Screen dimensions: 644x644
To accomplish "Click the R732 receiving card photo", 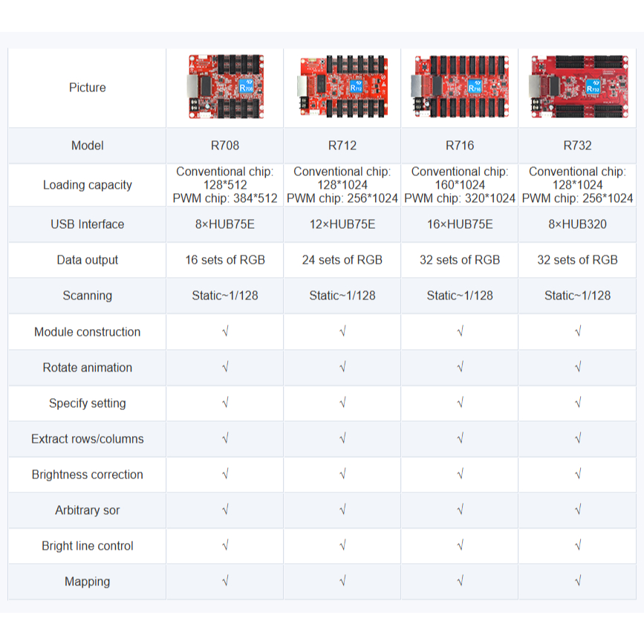I will pyautogui.click(x=577, y=87).
